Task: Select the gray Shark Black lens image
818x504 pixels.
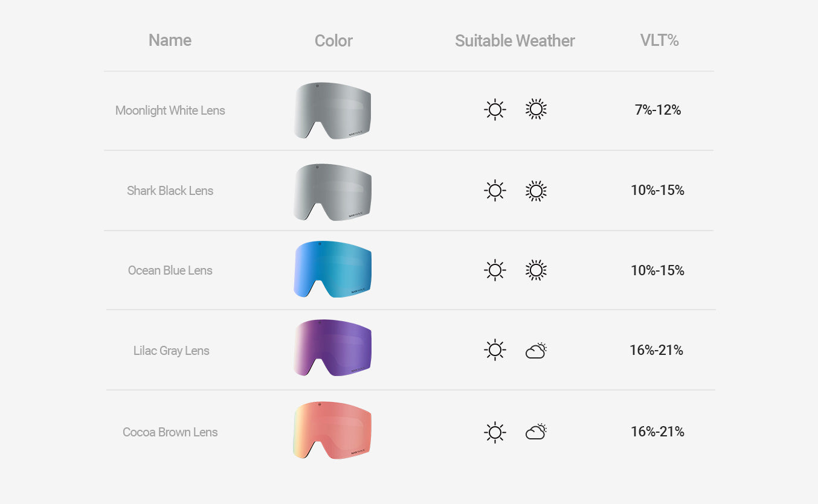Action: point(333,192)
